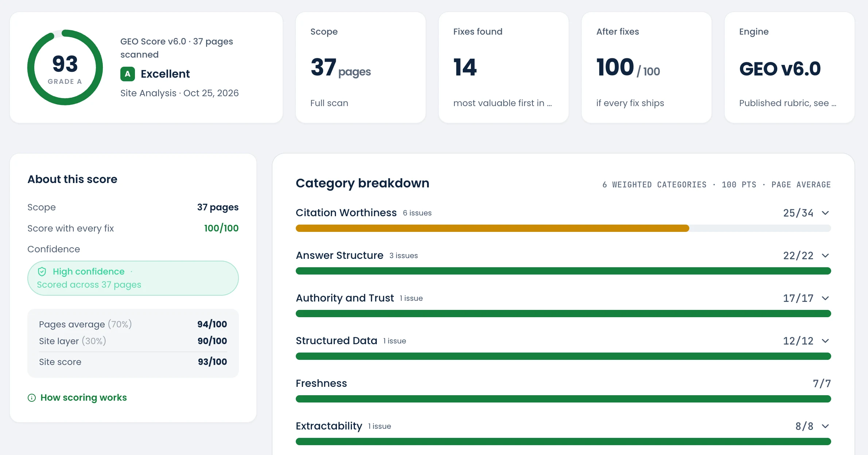Image resolution: width=868 pixels, height=455 pixels.
Task: Click the Structured Data row title
Action: click(337, 341)
